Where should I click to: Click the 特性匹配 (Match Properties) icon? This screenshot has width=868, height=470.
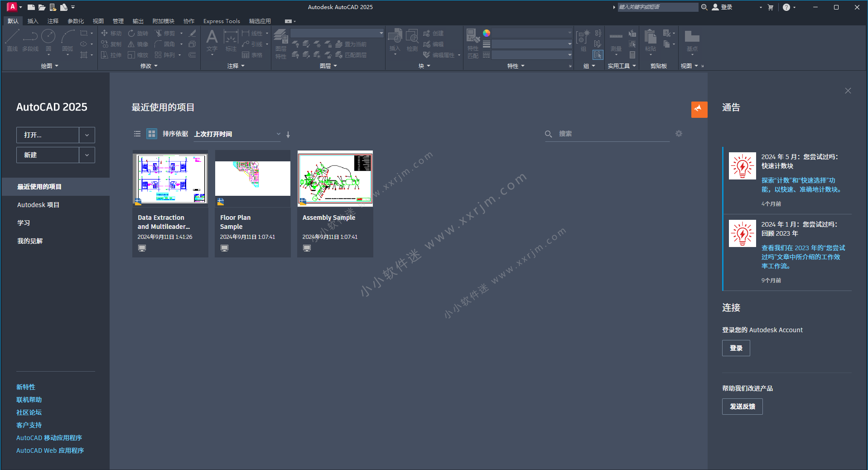(x=473, y=44)
